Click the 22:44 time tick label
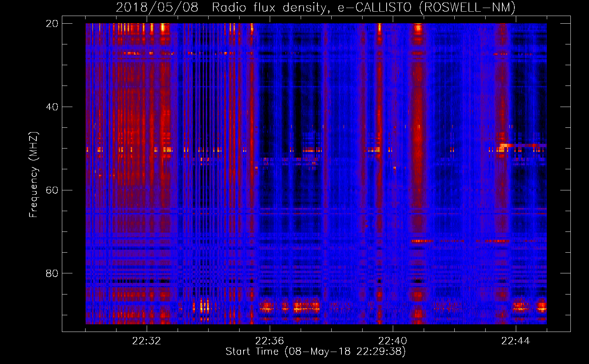Screen dimensions: 589x364 click(516, 341)
